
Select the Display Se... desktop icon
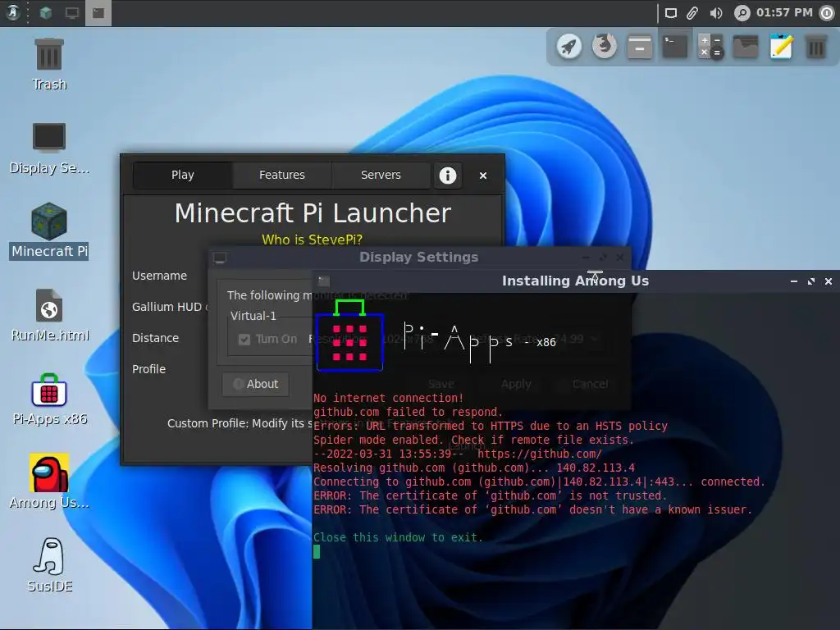(49, 148)
